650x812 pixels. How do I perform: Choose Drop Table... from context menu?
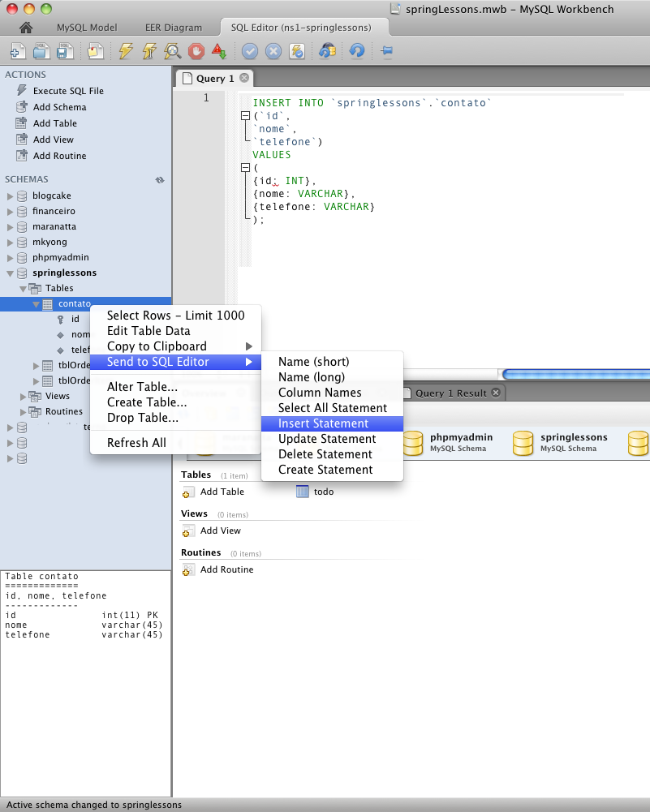point(175,418)
